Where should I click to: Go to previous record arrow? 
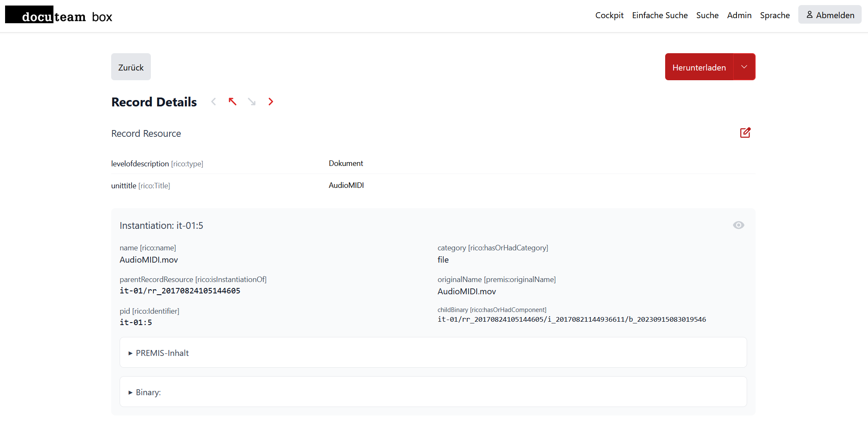(x=214, y=102)
